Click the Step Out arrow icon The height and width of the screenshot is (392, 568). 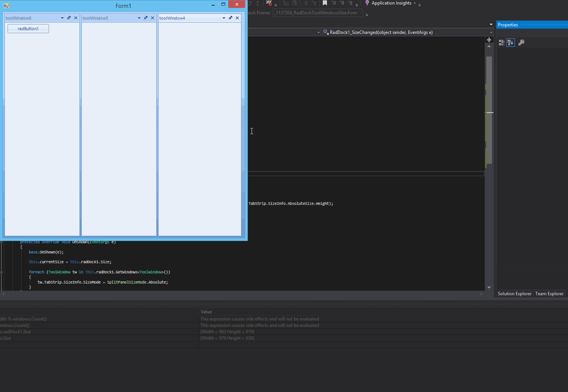258,3
